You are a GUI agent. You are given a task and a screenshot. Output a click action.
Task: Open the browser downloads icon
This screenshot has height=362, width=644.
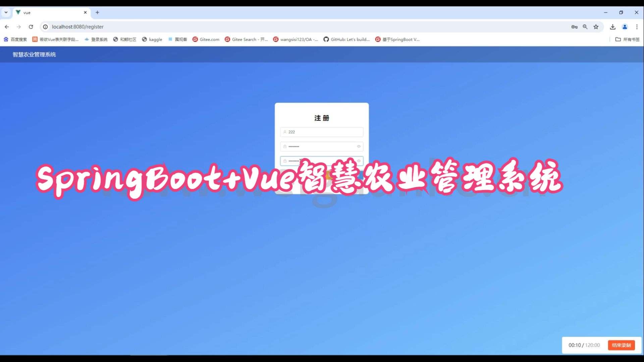coord(612,27)
